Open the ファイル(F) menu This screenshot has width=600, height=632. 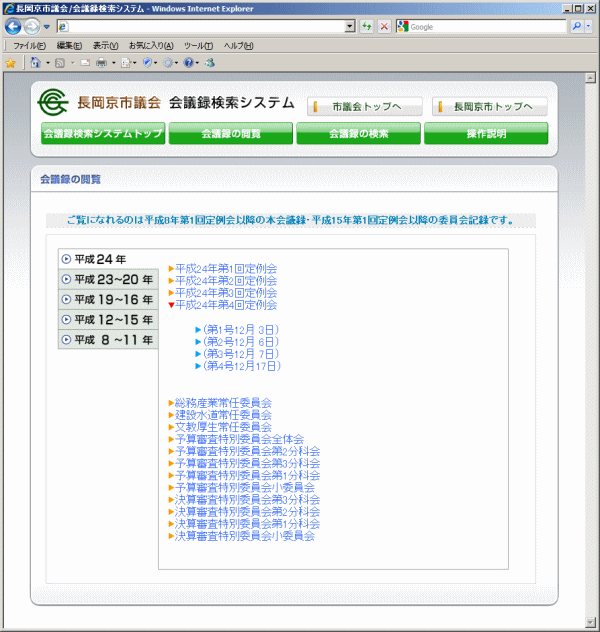(29, 46)
